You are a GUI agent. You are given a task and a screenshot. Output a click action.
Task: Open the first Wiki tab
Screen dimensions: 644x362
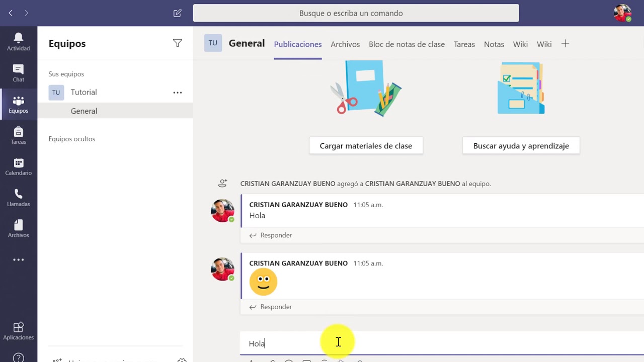click(520, 44)
